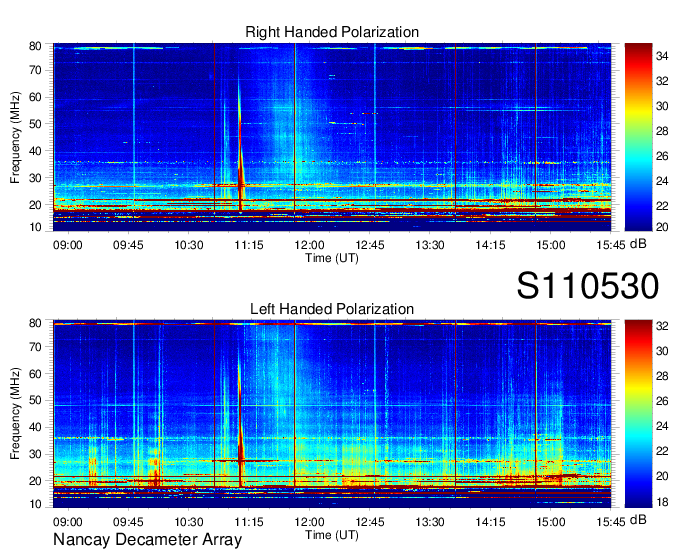Click the "32" value on Left Handed color bar
Screen dimensions: 680x552
point(662,326)
